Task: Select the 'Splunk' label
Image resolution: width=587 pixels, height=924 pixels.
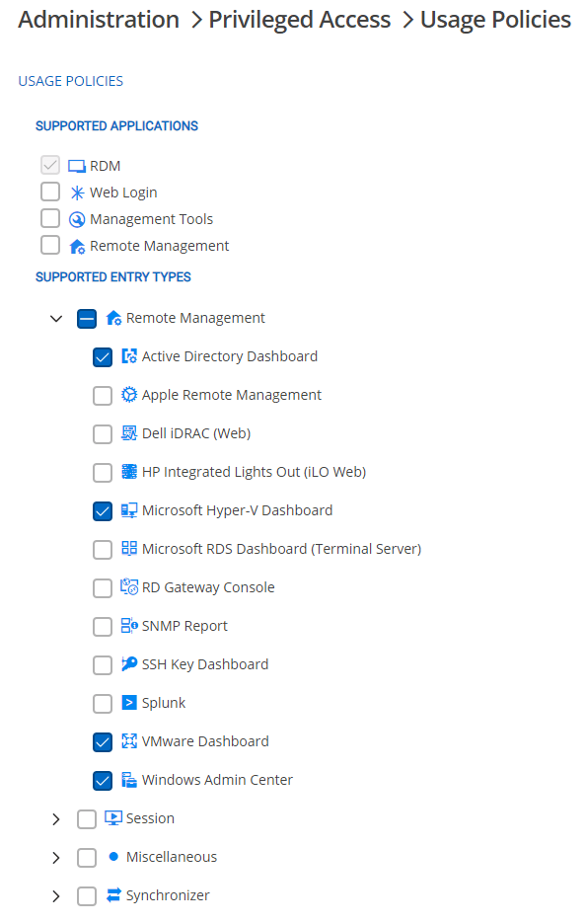Action: 164,703
